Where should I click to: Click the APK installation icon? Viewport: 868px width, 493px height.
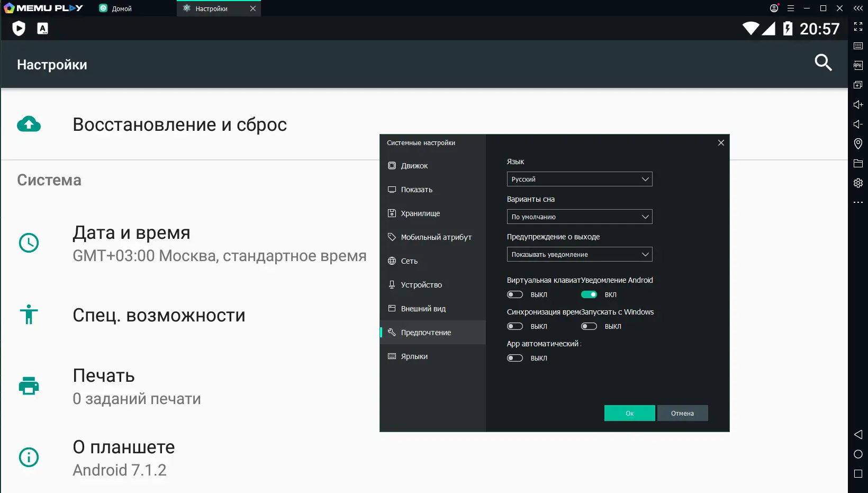point(858,65)
